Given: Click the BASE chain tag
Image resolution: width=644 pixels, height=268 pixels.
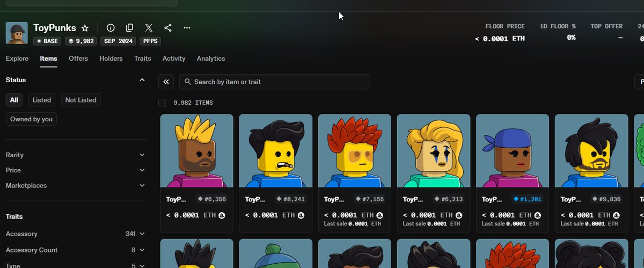Looking at the screenshot, I should [x=48, y=41].
